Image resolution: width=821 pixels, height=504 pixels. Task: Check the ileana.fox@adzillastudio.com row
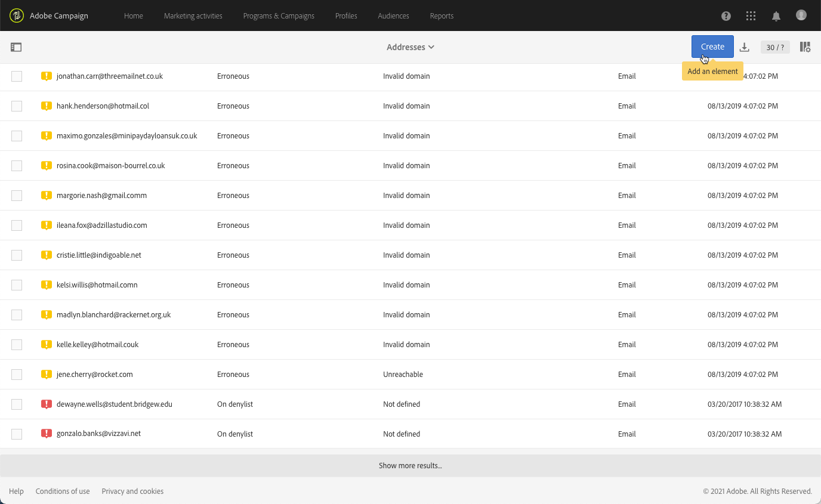tap(17, 225)
